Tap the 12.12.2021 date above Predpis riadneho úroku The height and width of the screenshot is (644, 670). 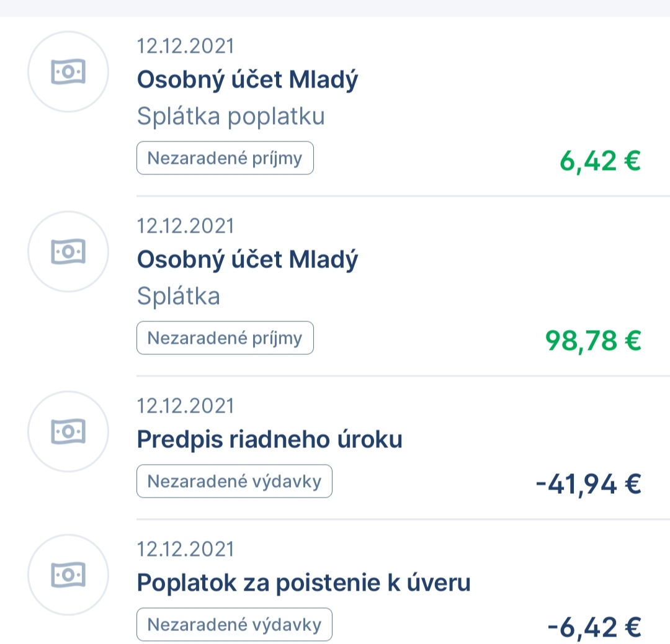(x=185, y=406)
